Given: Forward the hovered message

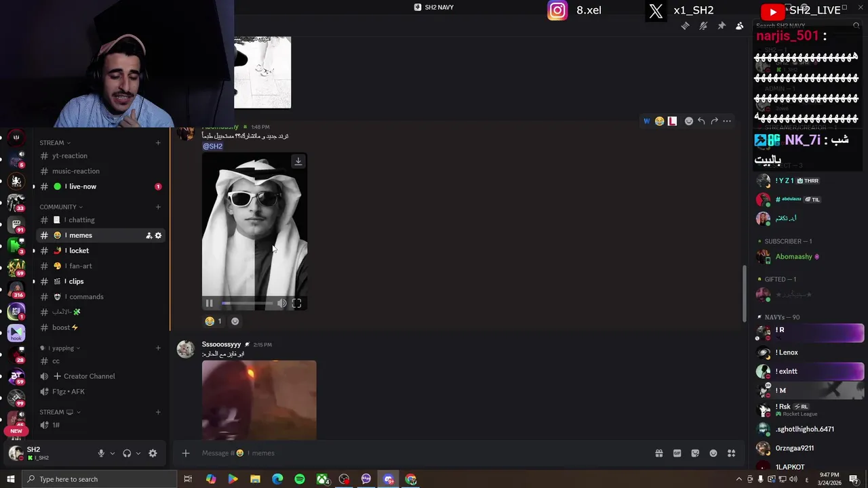Looking at the screenshot, I should (714, 121).
